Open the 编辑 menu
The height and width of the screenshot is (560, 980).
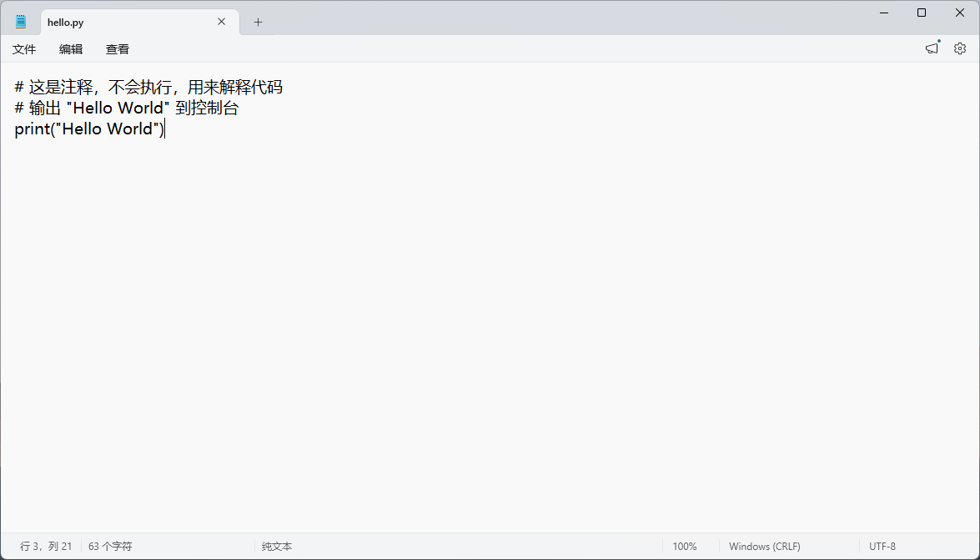[x=71, y=49]
